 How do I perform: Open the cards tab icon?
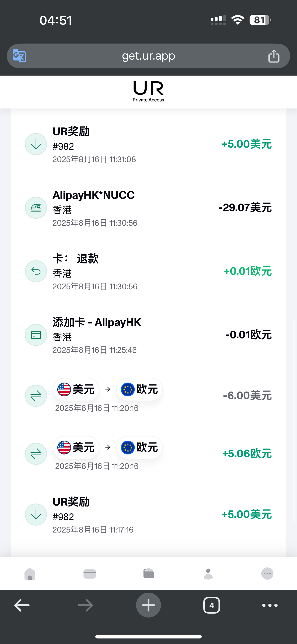[x=90, y=574]
